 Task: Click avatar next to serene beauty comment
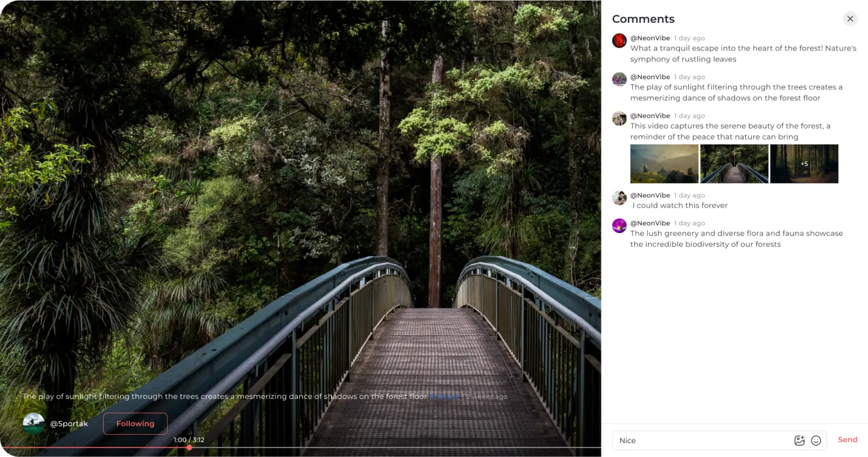point(619,118)
